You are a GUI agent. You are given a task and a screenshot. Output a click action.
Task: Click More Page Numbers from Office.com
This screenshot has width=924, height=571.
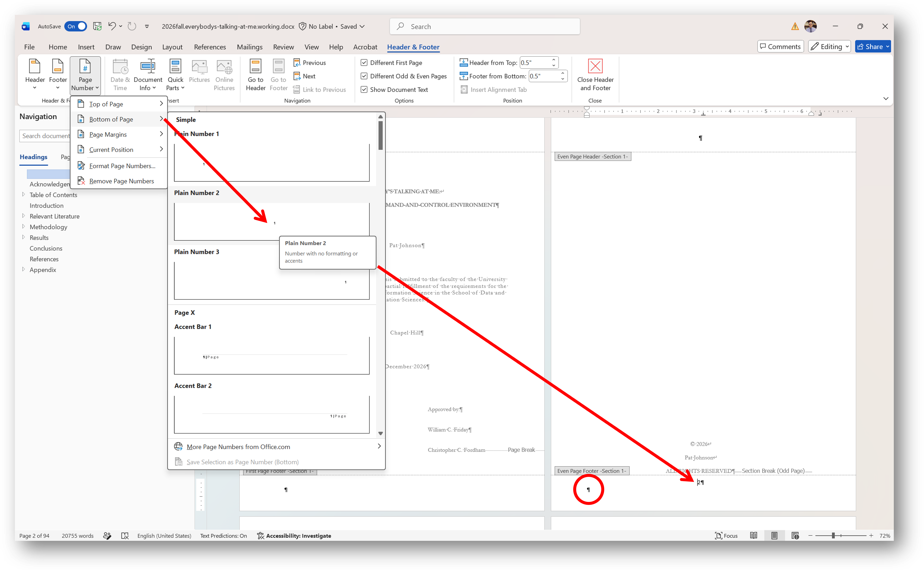tap(277, 446)
